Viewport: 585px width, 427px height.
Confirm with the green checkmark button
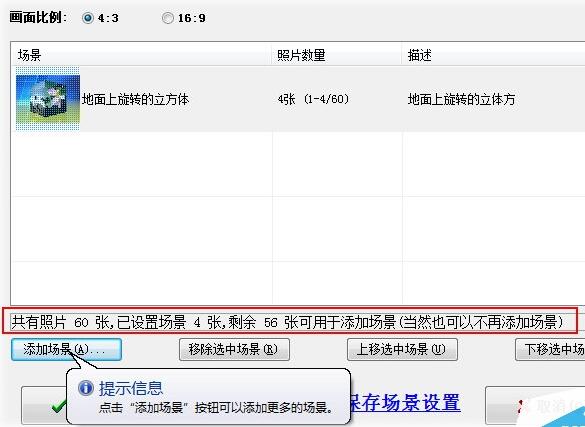[x=44, y=406]
